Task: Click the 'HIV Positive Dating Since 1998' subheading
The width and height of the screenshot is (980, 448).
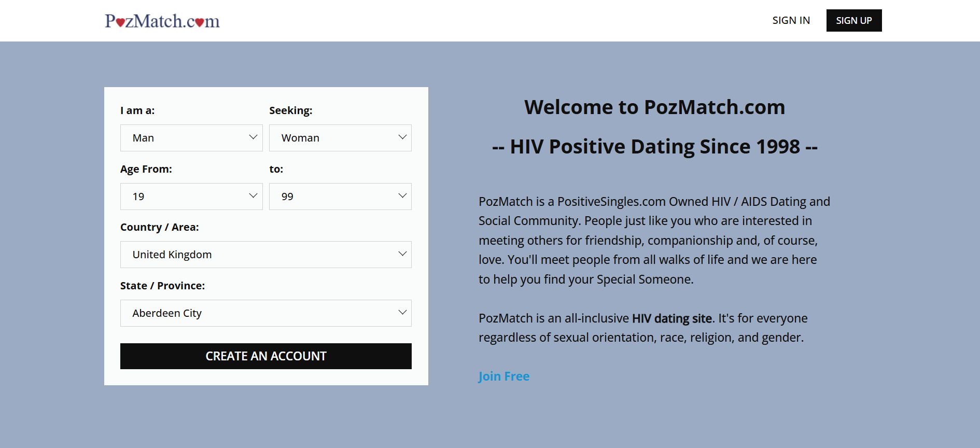Action: coord(654,147)
